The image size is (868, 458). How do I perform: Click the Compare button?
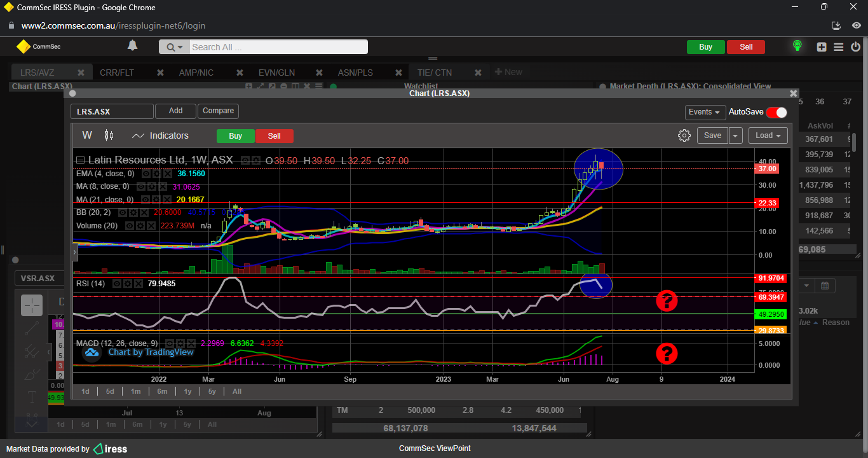click(218, 111)
